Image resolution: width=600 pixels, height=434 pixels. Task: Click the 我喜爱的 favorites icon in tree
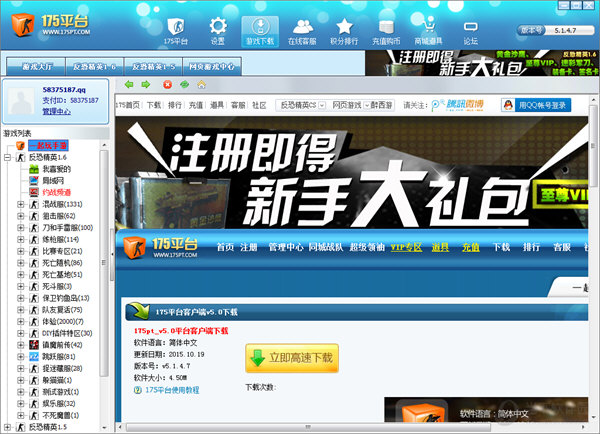click(34, 169)
